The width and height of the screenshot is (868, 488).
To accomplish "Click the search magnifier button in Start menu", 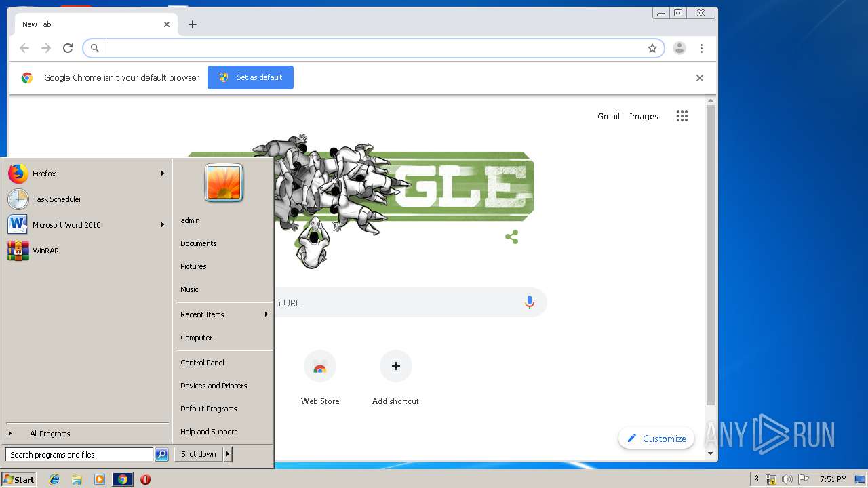I will click(161, 455).
